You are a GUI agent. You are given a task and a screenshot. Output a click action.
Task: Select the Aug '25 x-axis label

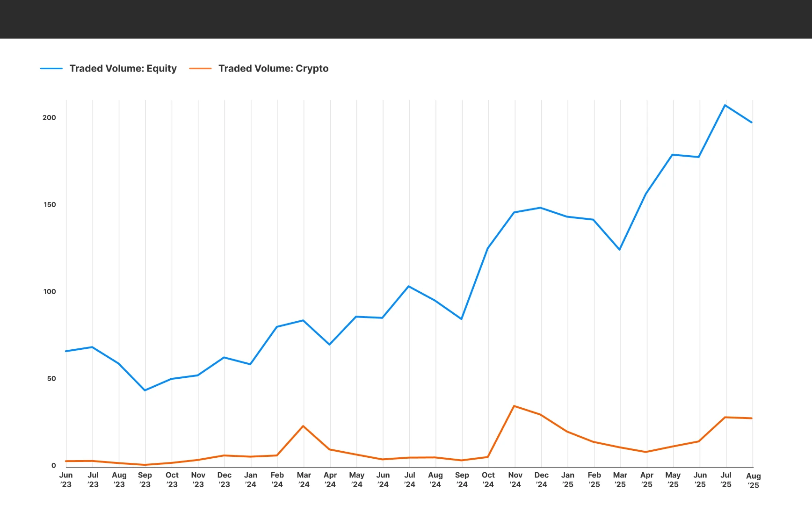[x=753, y=481]
